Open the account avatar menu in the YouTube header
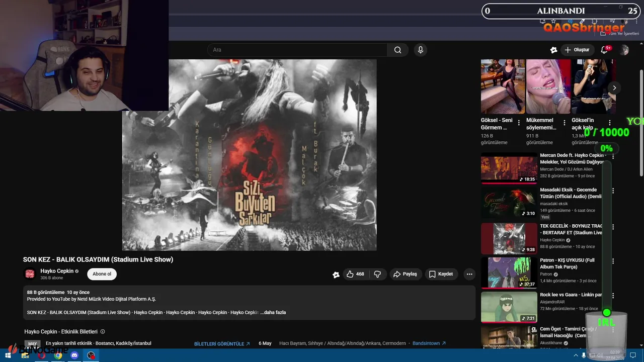This screenshot has width=644, height=362. click(x=624, y=50)
